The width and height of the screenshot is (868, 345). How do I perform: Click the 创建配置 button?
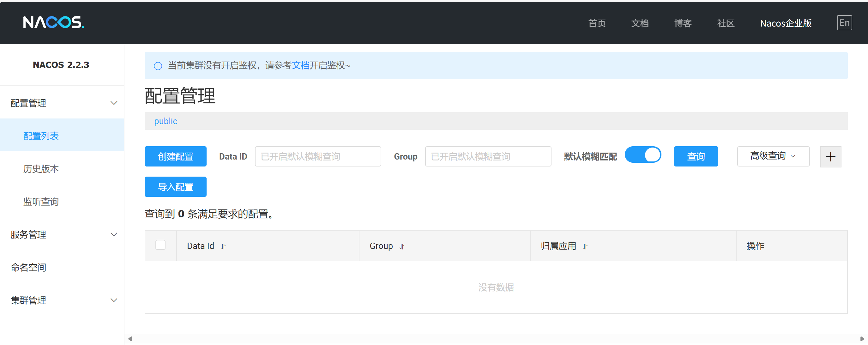175,156
